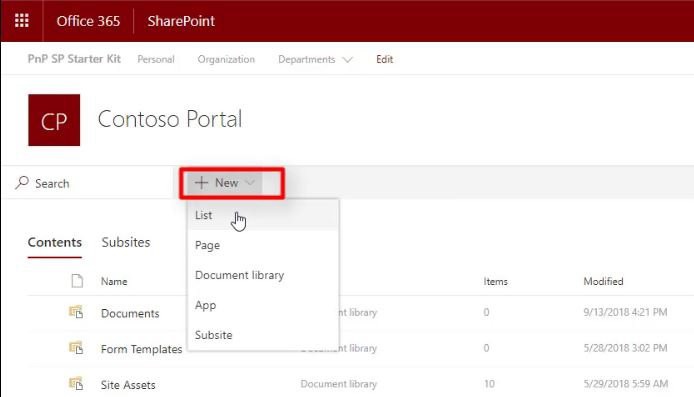Click the Site Assets library icon

(76, 383)
